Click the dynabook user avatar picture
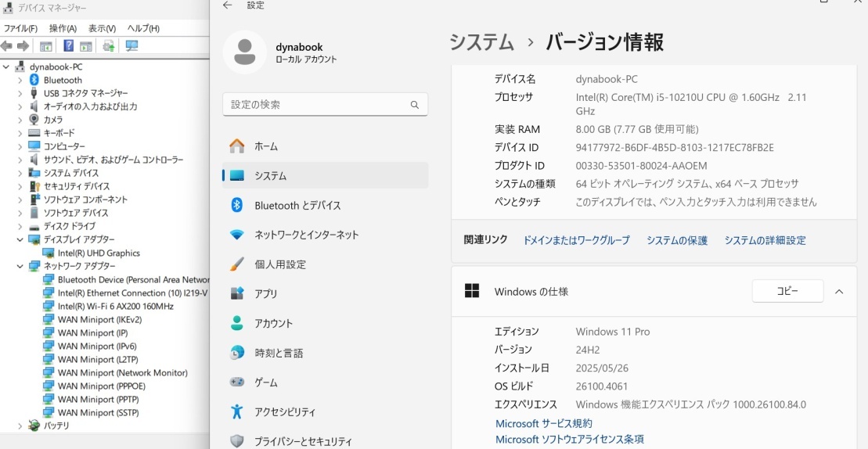The image size is (868, 449). click(245, 52)
